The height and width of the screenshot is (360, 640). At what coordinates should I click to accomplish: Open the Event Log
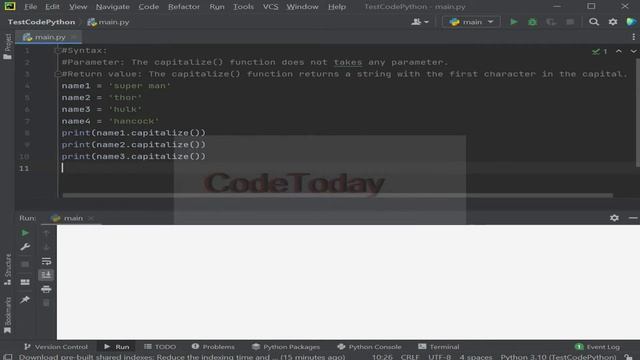click(x=597, y=347)
